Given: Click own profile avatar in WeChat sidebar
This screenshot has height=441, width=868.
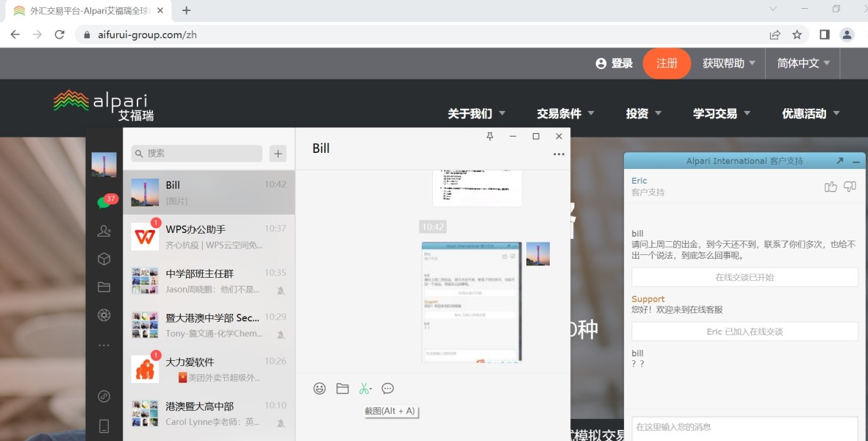Looking at the screenshot, I should [x=104, y=165].
